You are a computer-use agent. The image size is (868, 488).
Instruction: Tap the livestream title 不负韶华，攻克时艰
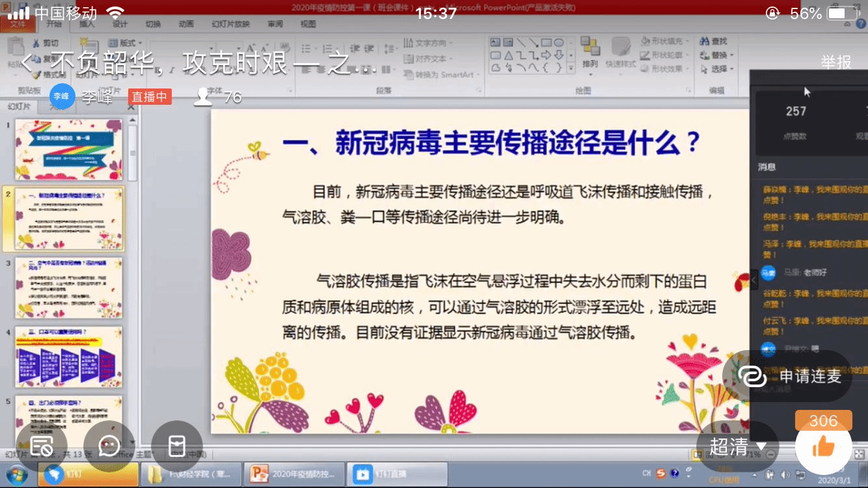pos(213,63)
